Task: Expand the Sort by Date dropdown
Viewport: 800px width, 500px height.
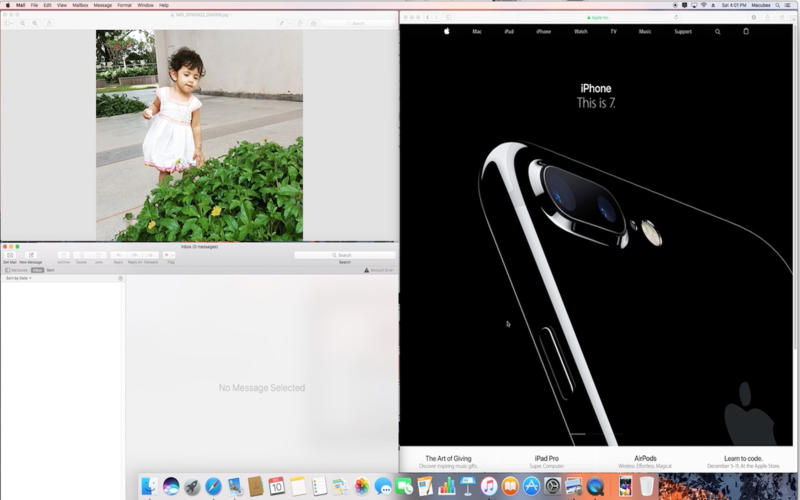Action: (x=19, y=278)
